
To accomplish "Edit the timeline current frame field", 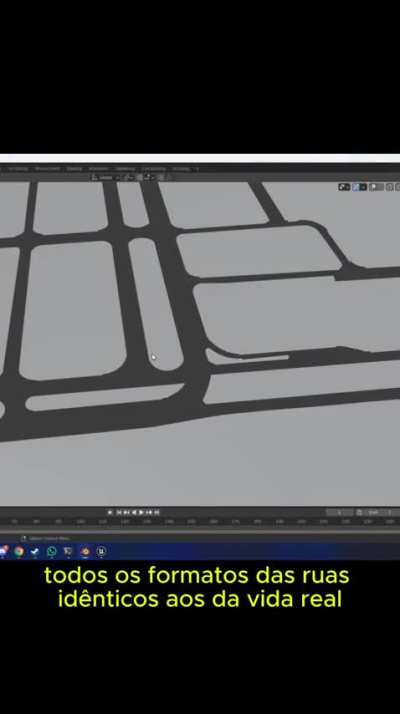I will (x=339, y=512).
